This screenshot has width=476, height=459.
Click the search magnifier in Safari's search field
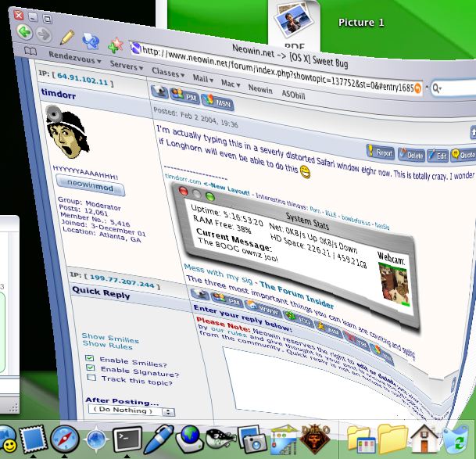pyautogui.click(x=436, y=88)
